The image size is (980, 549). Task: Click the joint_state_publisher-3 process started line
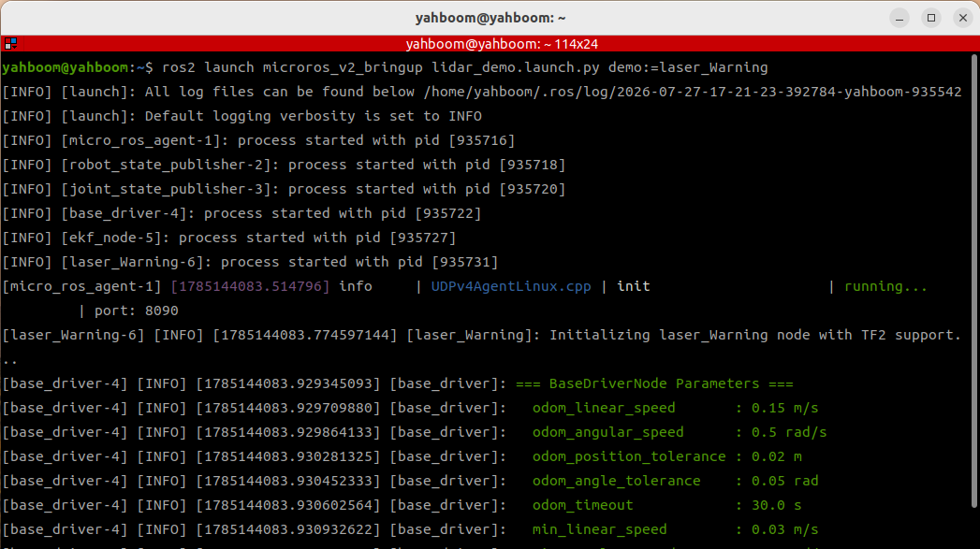(x=284, y=189)
